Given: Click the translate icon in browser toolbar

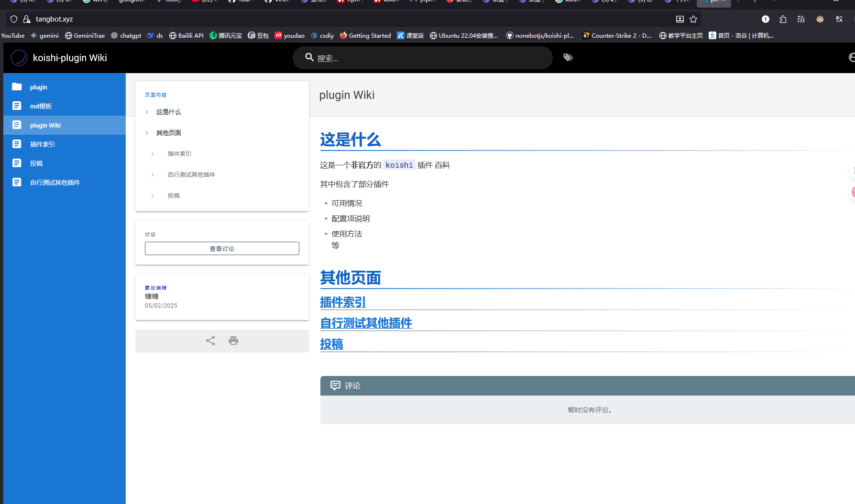Looking at the screenshot, I should click(x=839, y=19).
